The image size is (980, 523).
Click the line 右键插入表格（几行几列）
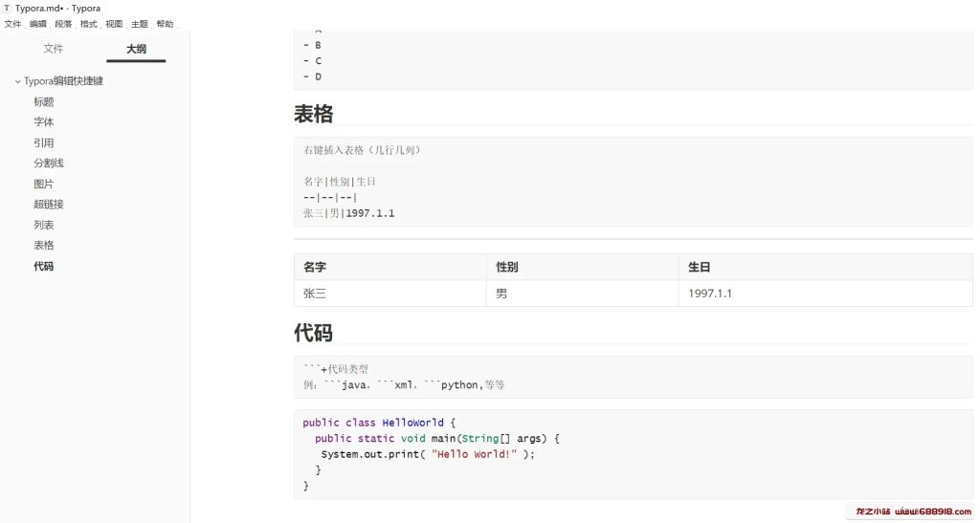point(363,150)
